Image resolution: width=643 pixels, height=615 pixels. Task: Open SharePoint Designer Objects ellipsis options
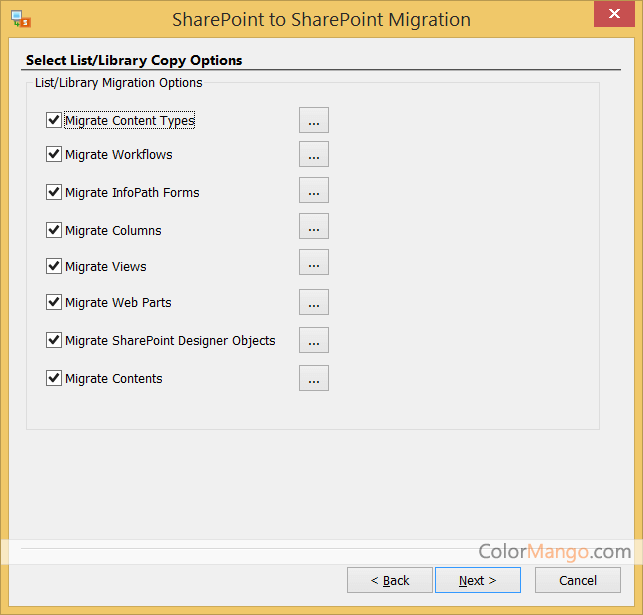313,340
